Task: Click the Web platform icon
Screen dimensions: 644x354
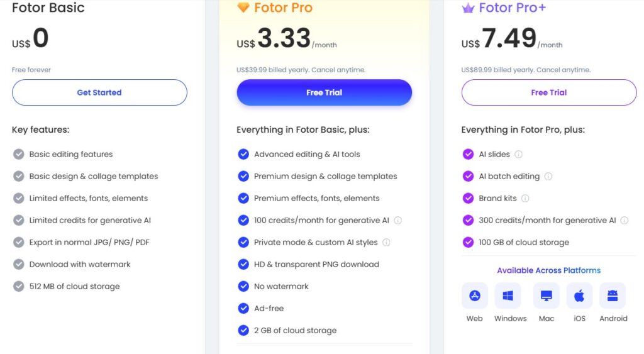Action: 475,296
